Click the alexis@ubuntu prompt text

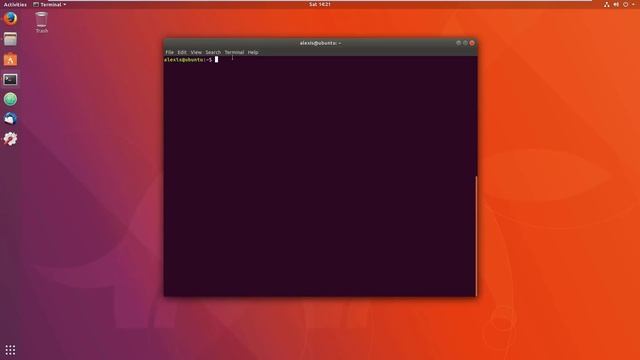[x=188, y=60]
